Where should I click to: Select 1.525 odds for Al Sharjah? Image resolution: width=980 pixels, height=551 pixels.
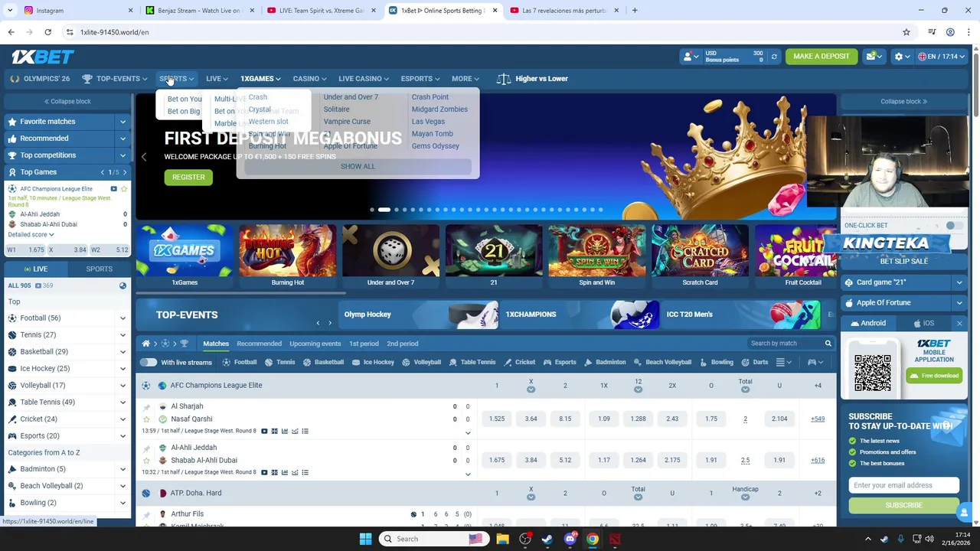(x=496, y=419)
